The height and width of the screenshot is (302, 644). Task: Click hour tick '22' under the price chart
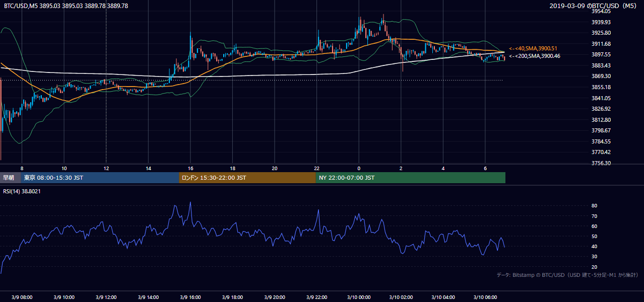tap(316, 168)
